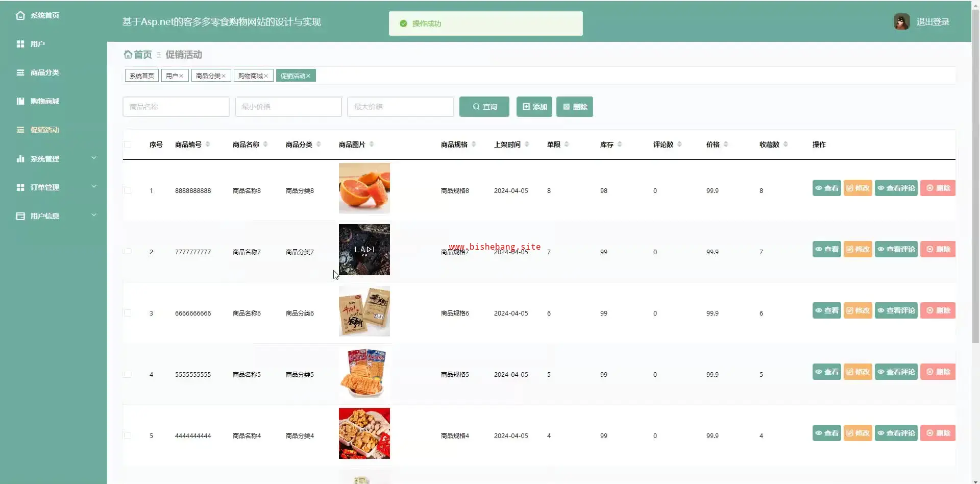Select the checkbox for row 6666666666
This screenshot has width=980, height=484.
(x=128, y=313)
